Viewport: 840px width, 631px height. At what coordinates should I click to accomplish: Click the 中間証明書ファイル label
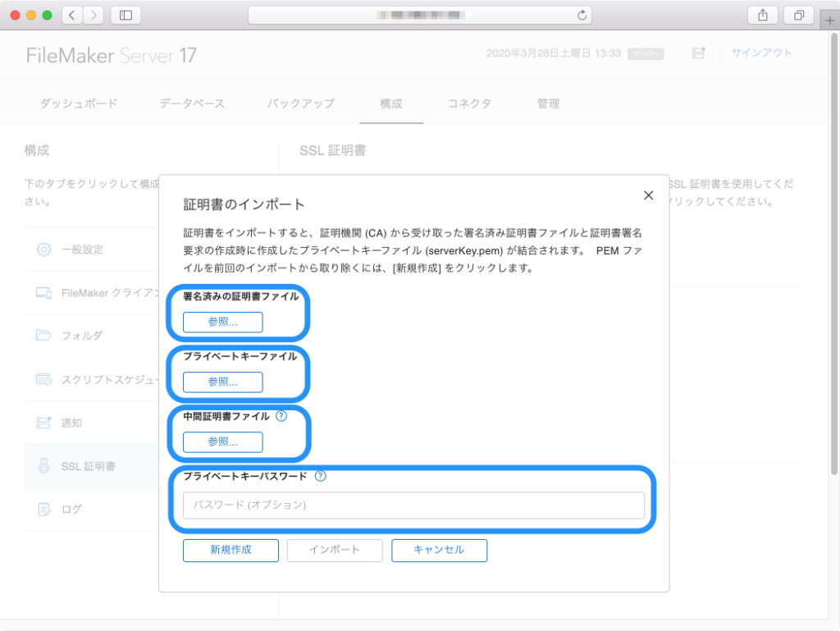point(226,416)
